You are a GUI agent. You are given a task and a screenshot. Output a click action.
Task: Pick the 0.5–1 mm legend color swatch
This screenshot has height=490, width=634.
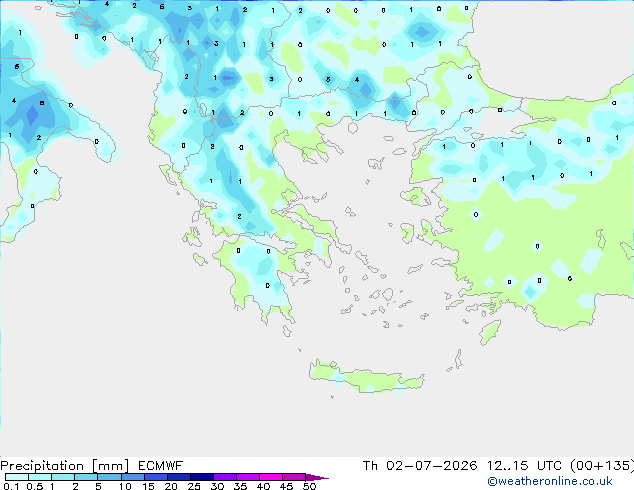click(40, 477)
